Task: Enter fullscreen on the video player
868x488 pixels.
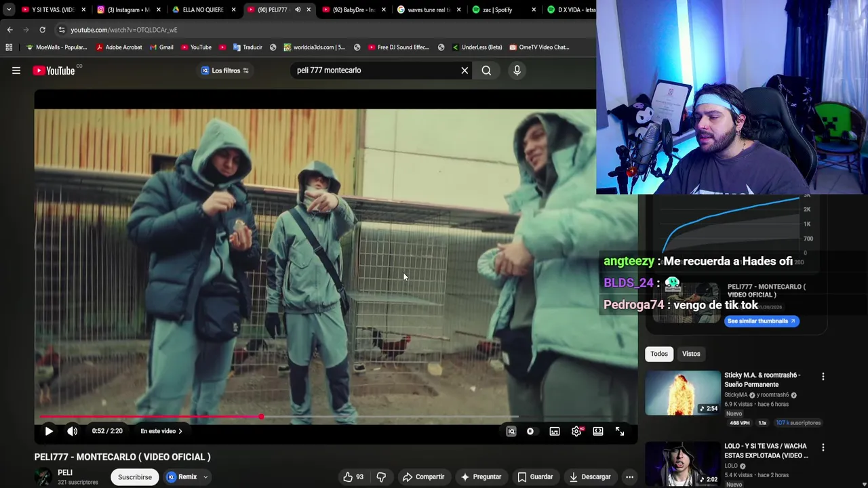Action: 620,431
